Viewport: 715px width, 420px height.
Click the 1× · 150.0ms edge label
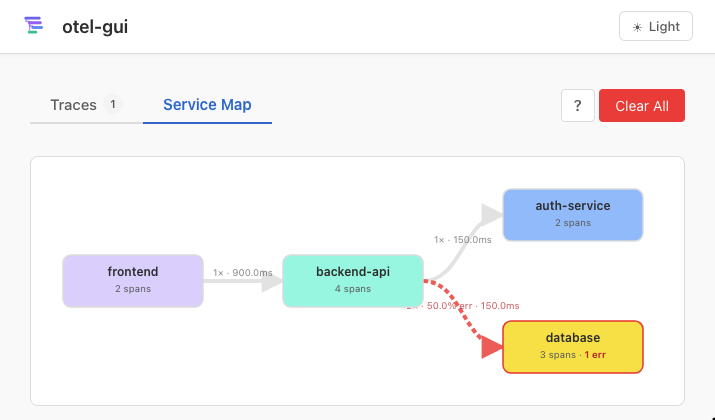462,240
